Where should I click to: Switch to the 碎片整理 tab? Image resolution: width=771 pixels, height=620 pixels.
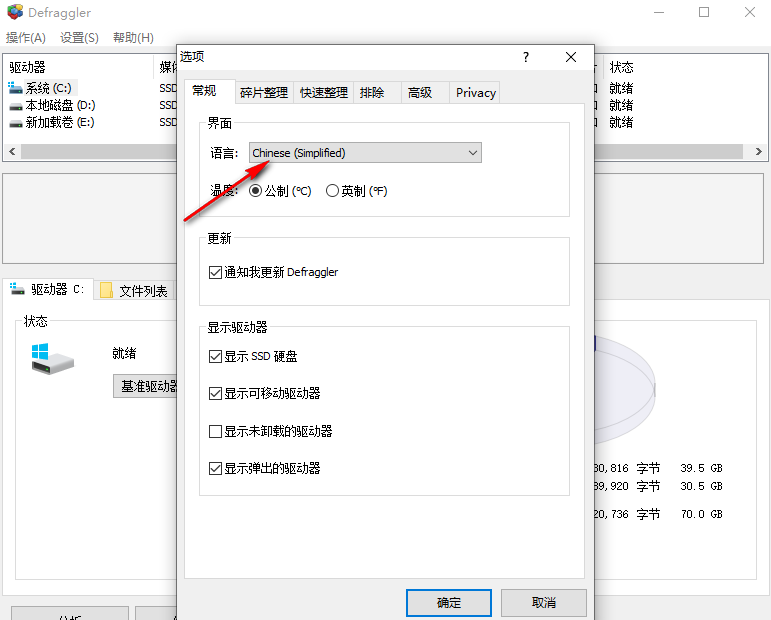[265, 92]
